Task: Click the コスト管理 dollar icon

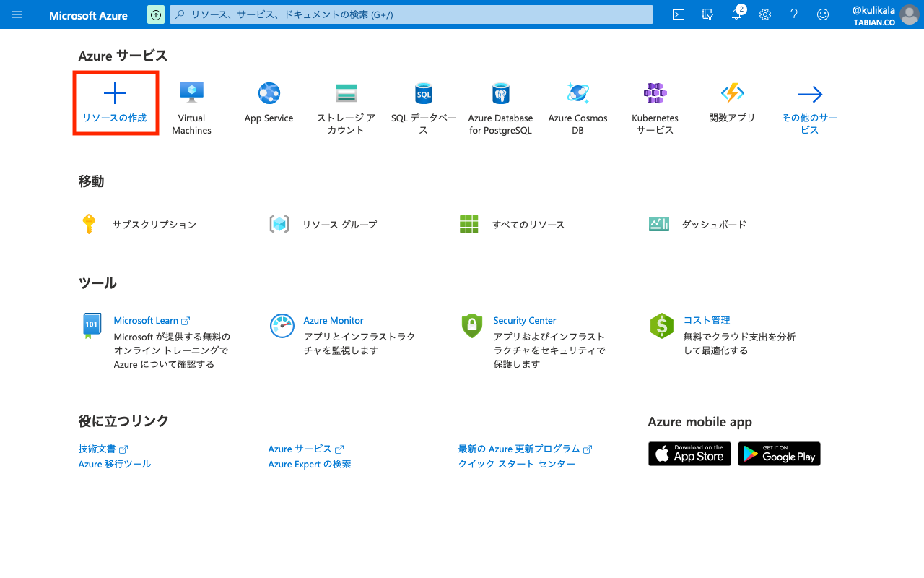Action: coord(662,325)
